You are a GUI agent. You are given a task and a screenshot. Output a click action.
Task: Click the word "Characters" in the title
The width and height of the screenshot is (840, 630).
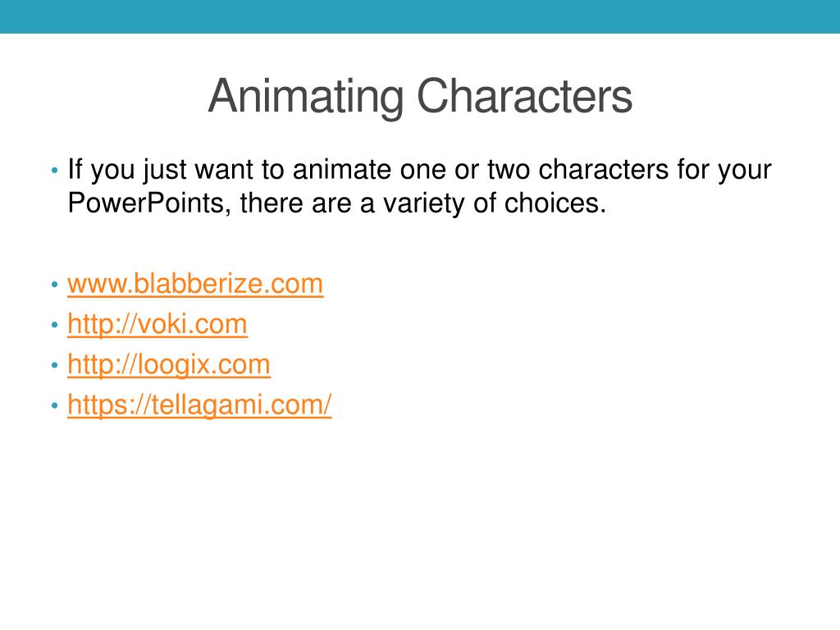tap(524, 97)
